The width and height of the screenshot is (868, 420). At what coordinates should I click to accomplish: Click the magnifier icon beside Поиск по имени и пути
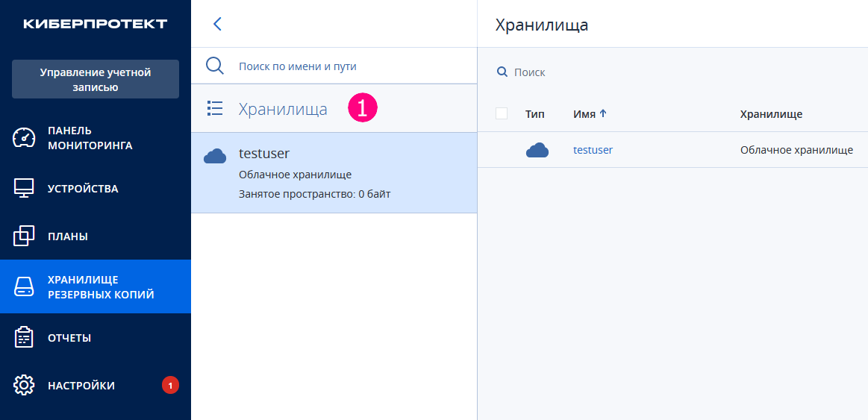tap(215, 66)
